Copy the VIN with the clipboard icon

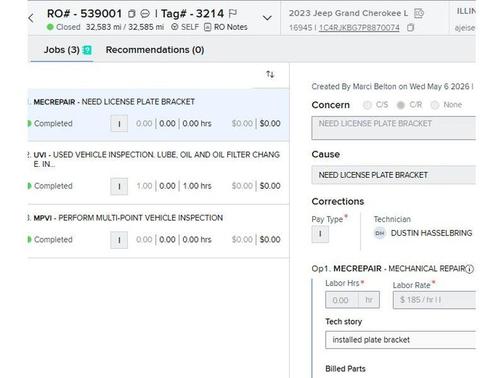[411, 28]
